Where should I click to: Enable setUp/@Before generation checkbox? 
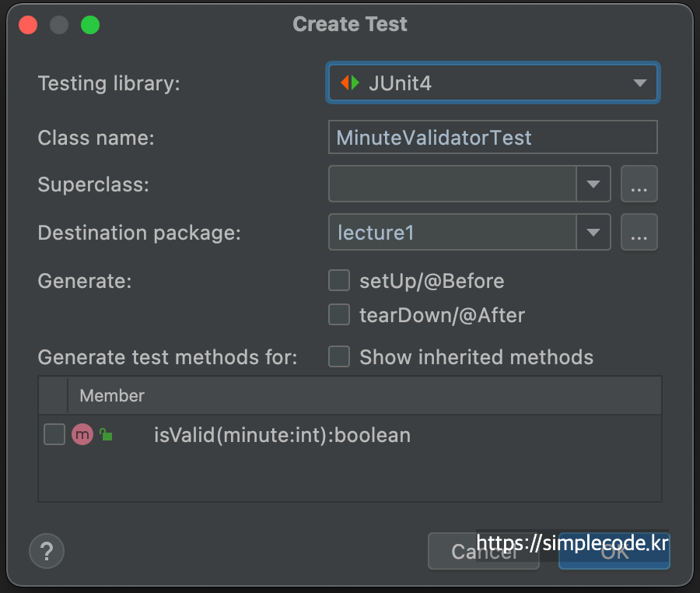click(x=339, y=280)
